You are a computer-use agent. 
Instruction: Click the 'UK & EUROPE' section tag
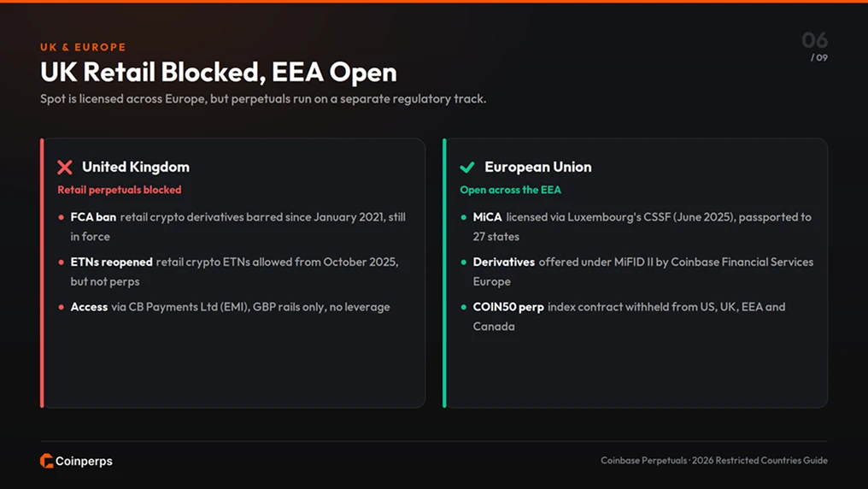pyautogui.click(x=83, y=47)
